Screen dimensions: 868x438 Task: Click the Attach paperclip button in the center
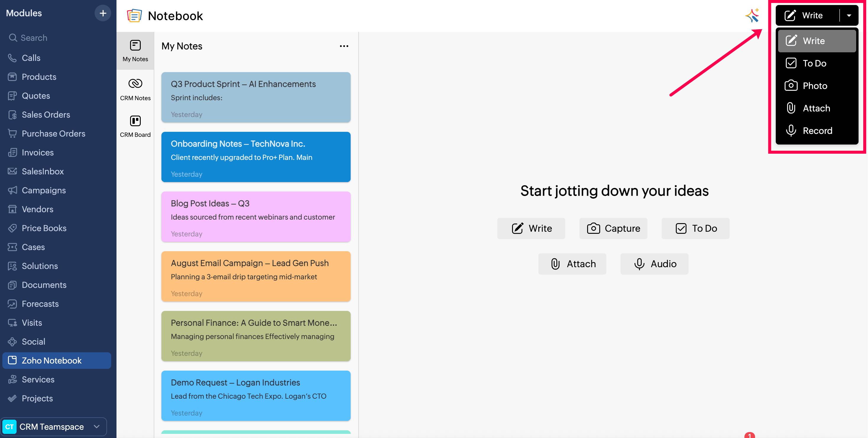click(572, 264)
